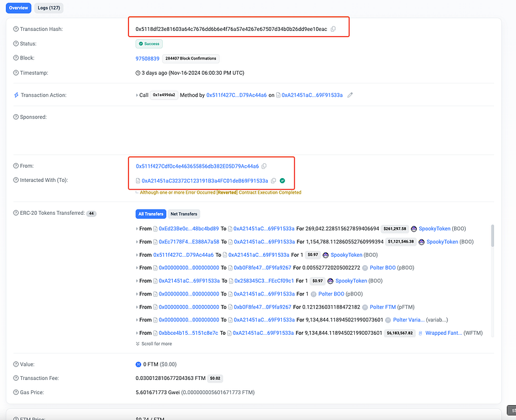Select the Overview tab

17,8
